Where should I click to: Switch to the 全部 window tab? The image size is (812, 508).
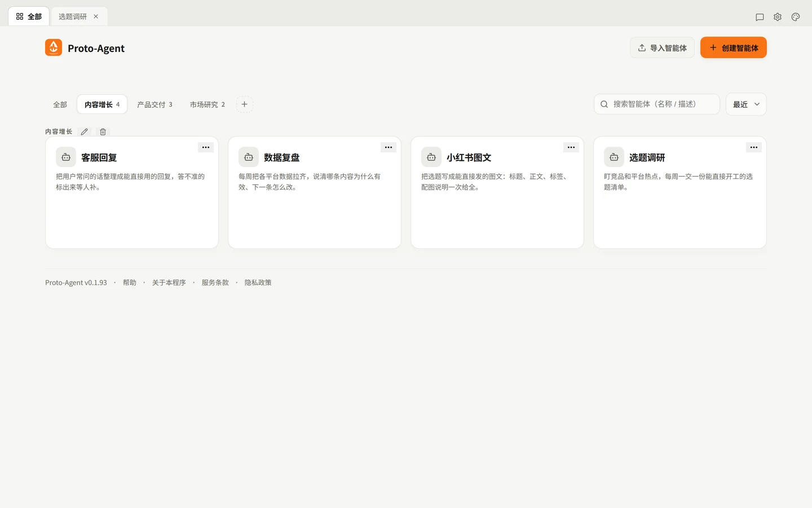click(x=29, y=16)
